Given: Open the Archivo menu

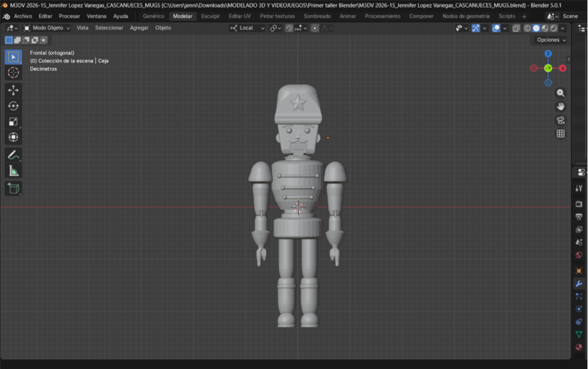Looking at the screenshot, I should coord(23,16).
